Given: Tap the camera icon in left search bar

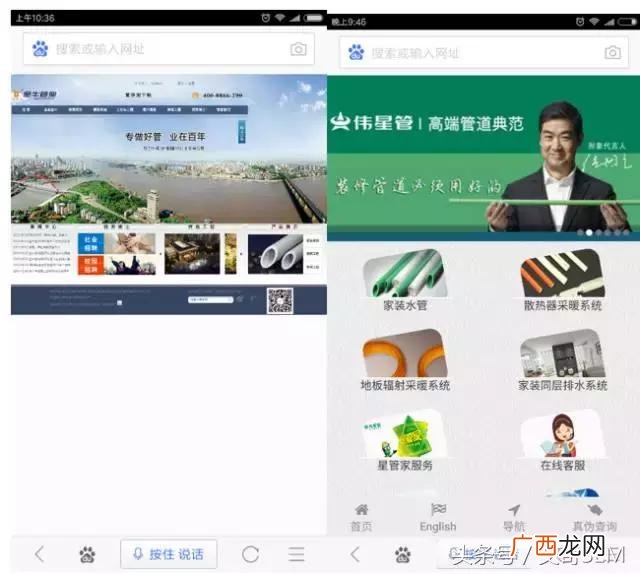Looking at the screenshot, I should (x=298, y=49).
